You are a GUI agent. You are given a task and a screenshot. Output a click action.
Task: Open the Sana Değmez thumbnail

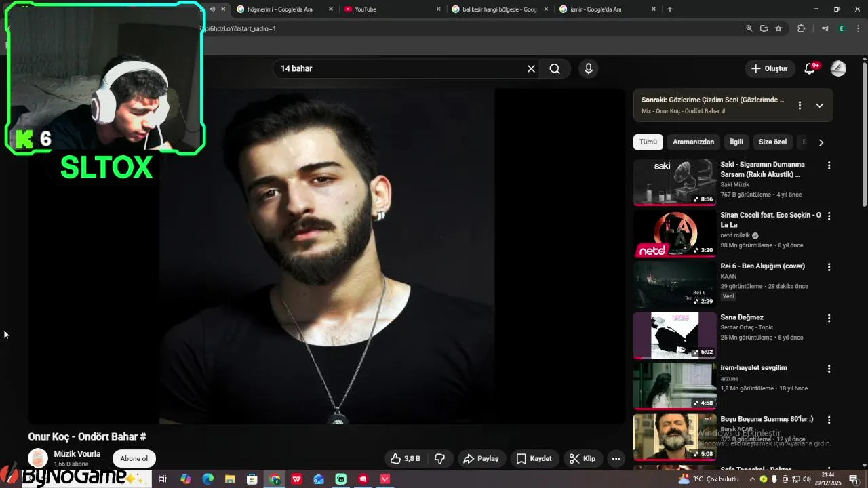[675, 335]
